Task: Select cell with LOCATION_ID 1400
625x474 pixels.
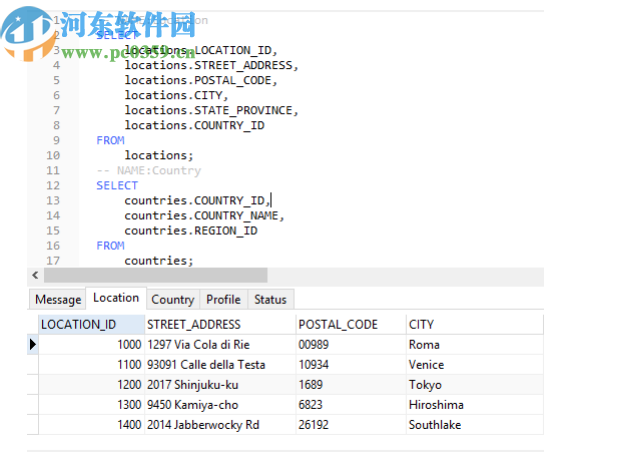Action: pos(91,425)
